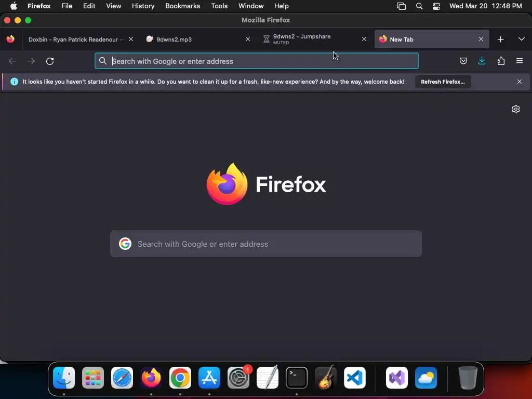
Task: Close the 9dwns2 - Jumpshare tab
Action: [x=364, y=39]
